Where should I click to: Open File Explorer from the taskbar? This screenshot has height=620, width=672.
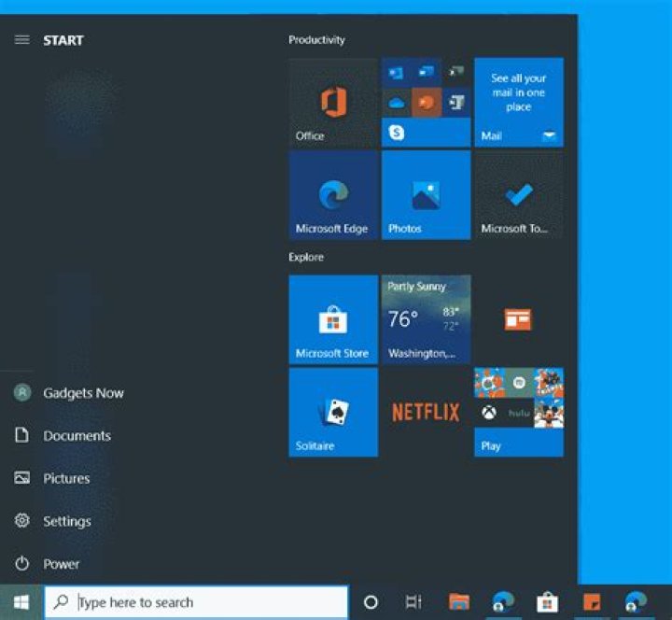click(x=459, y=602)
